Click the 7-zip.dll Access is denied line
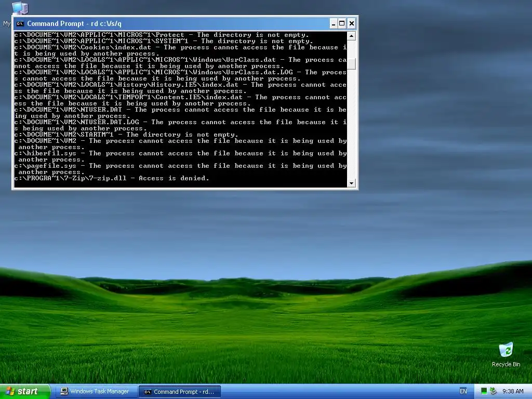Screen dimensions: 532x399 click(x=112, y=178)
